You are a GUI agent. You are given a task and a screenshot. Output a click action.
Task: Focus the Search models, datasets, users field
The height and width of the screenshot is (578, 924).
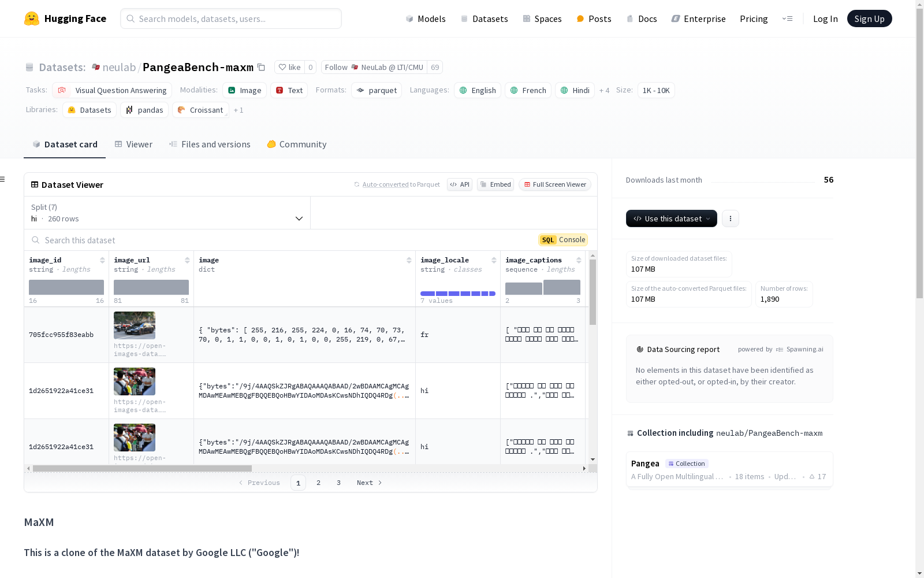231,18
